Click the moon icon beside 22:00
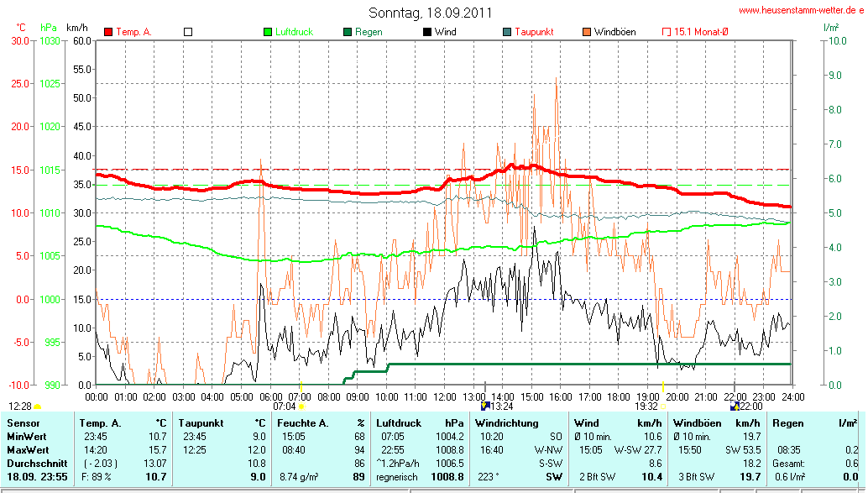 pyautogui.click(x=734, y=406)
